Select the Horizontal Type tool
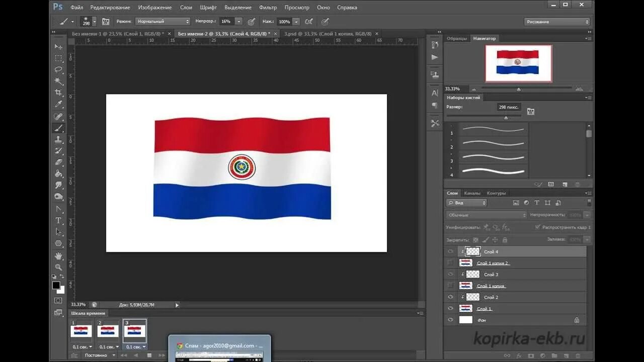Viewport: 644px width, 362px height. (58, 221)
